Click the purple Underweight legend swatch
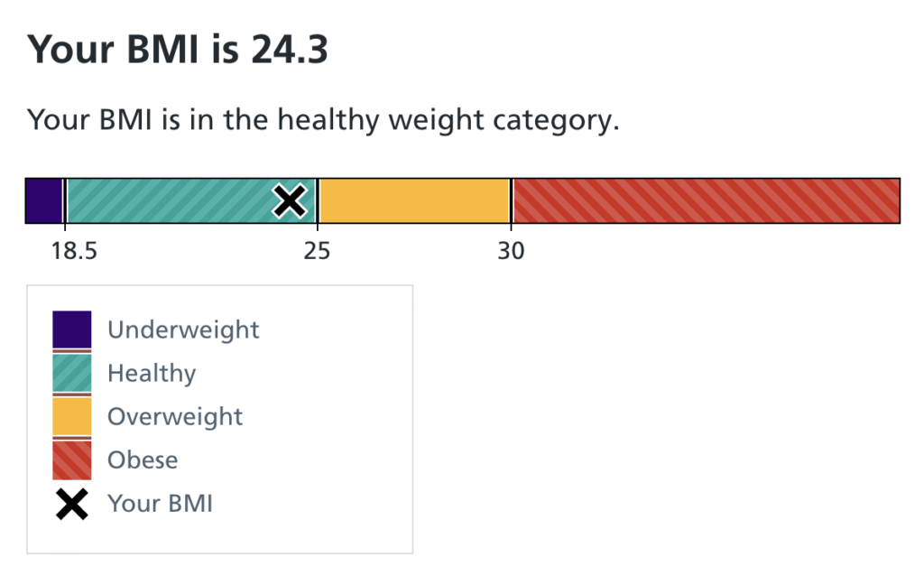 click(71, 329)
